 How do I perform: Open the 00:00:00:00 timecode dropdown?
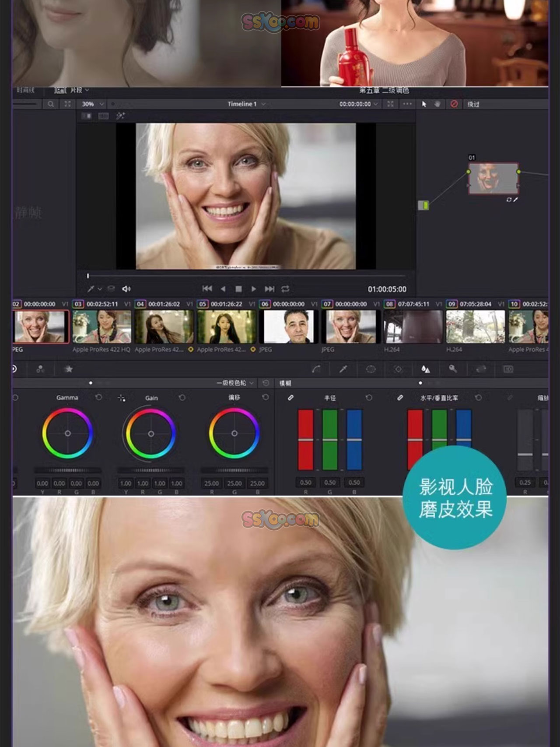[358, 104]
